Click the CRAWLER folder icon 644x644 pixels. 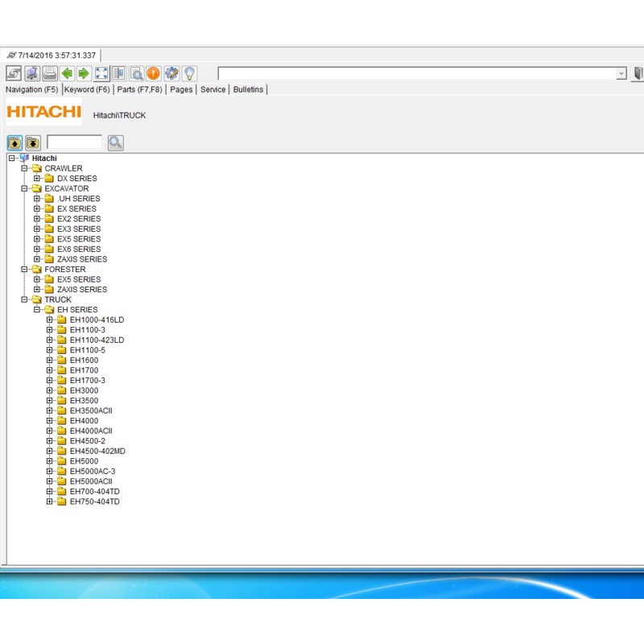(x=37, y=168)
